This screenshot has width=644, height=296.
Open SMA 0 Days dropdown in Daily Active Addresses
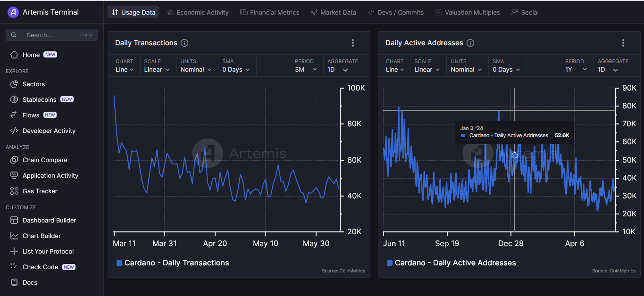[x=506, y=69]
